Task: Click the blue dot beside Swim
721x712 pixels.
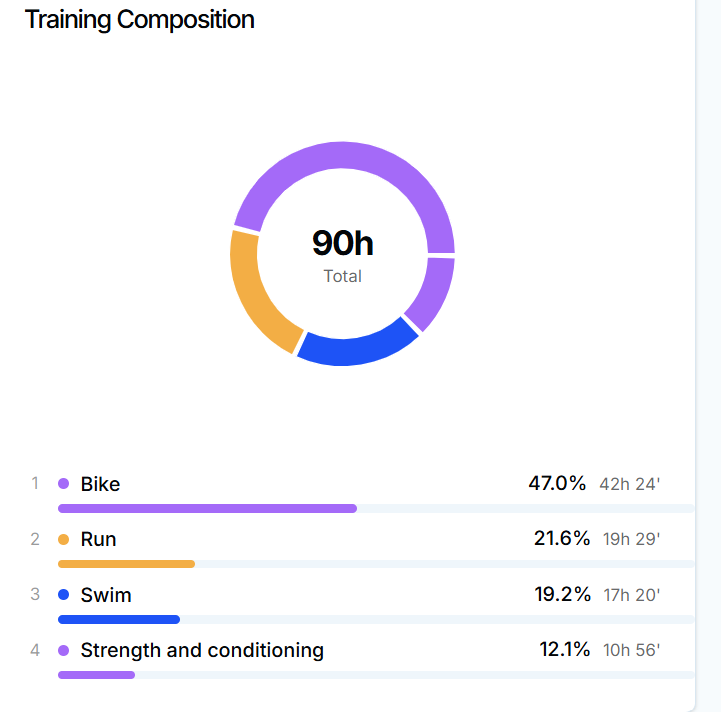Action: (64, 595)
